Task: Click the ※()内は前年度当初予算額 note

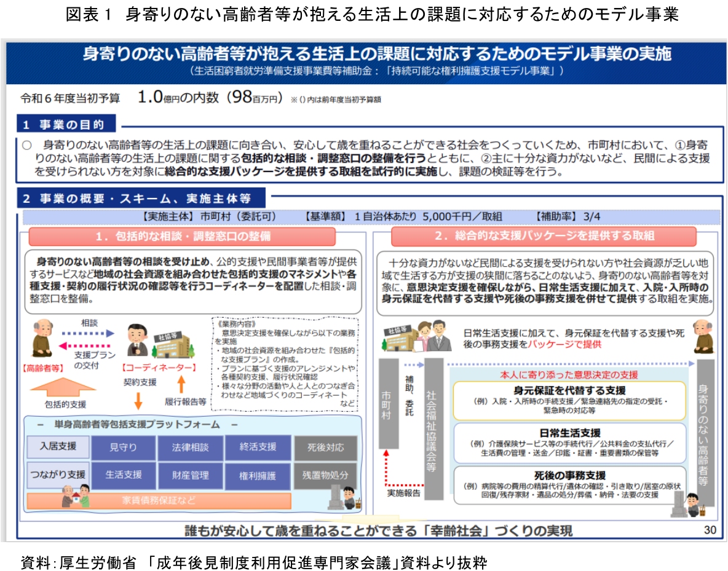Action: (x=335, y=100)
